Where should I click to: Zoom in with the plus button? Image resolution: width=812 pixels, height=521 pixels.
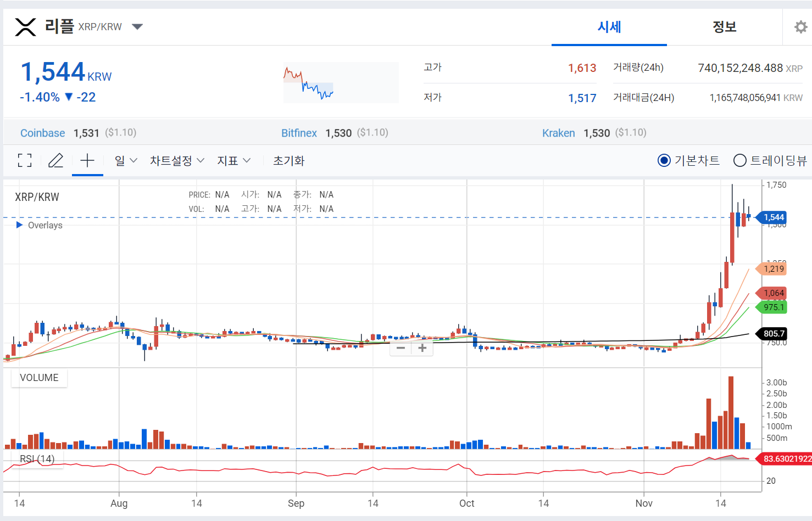click(422, 348)
